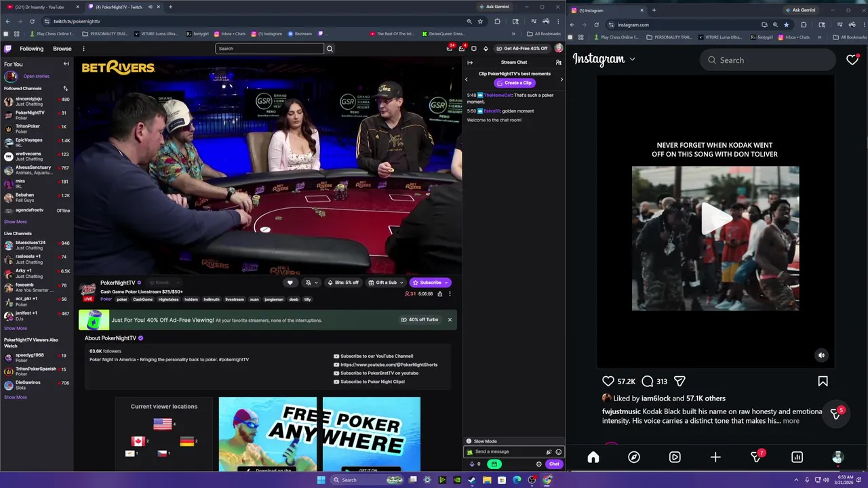Follow heart button for PokerNightTV
This screenshot has width=868, height=488.
290,283
